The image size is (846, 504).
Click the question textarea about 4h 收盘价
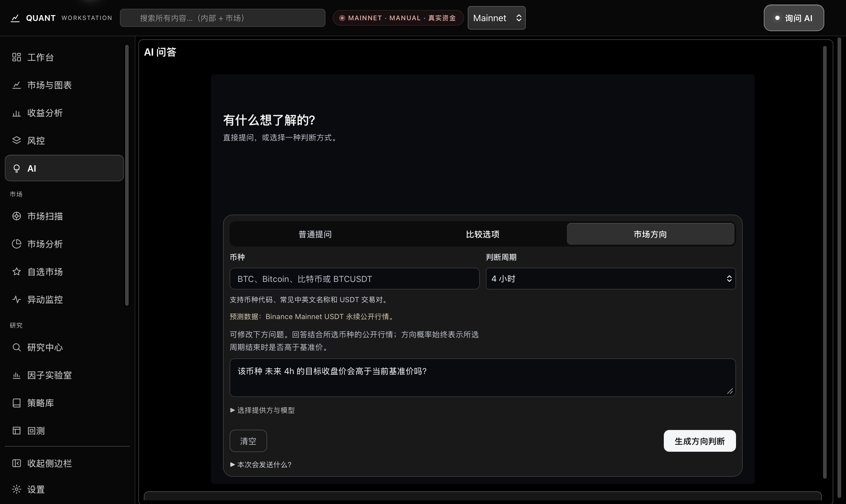click(482, 377)
